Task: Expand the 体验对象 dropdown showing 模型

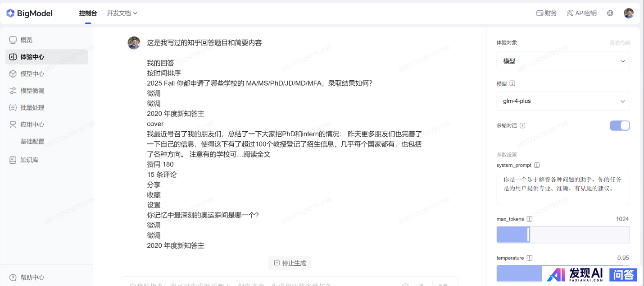Action: pos(563,61)
